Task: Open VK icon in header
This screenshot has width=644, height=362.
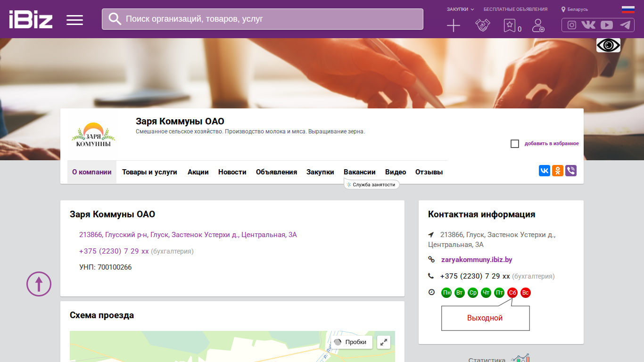Action: pyautogui.click(x=588, y=25)
